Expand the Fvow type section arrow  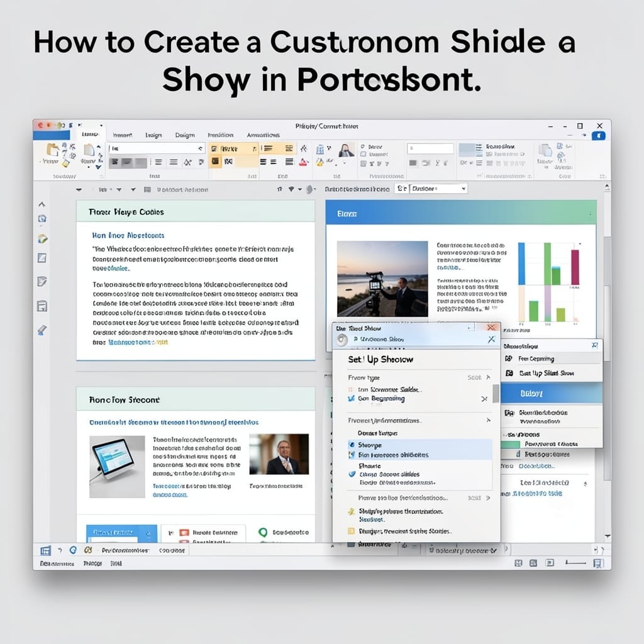488,377
